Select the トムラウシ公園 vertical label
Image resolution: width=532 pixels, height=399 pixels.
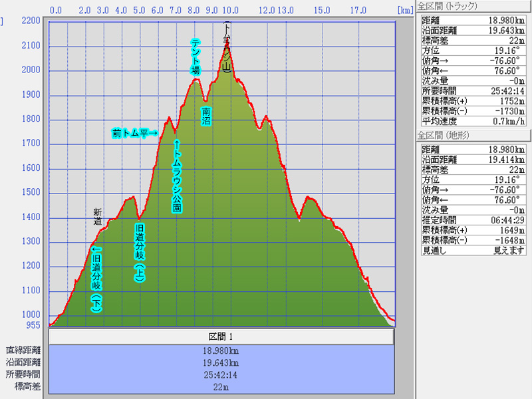click(x=176, y=176)
